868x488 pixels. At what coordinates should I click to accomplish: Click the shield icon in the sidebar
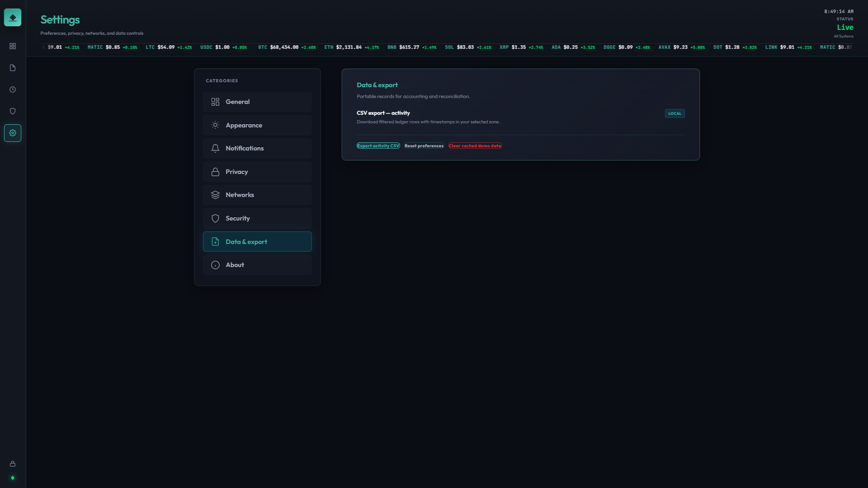(x=13, y=111)
